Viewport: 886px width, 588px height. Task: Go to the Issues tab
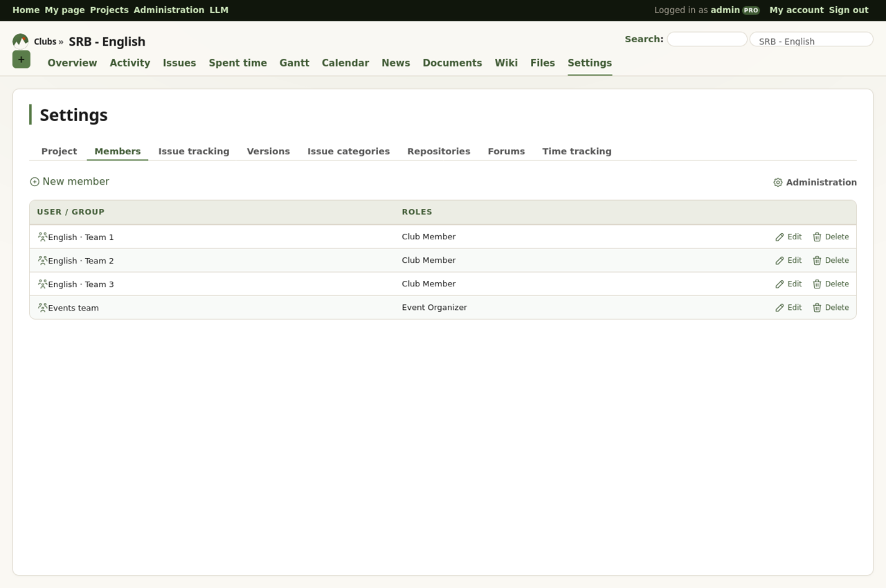[179, 63]
